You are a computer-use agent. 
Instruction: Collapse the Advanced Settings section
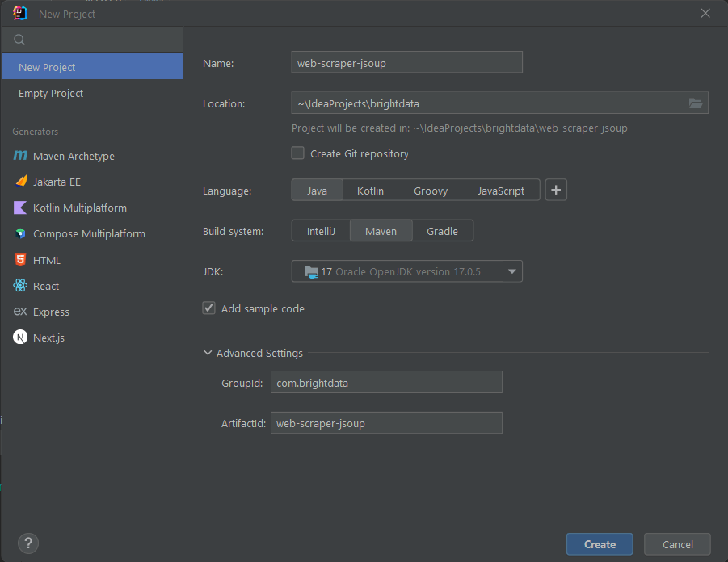(208, 353)
